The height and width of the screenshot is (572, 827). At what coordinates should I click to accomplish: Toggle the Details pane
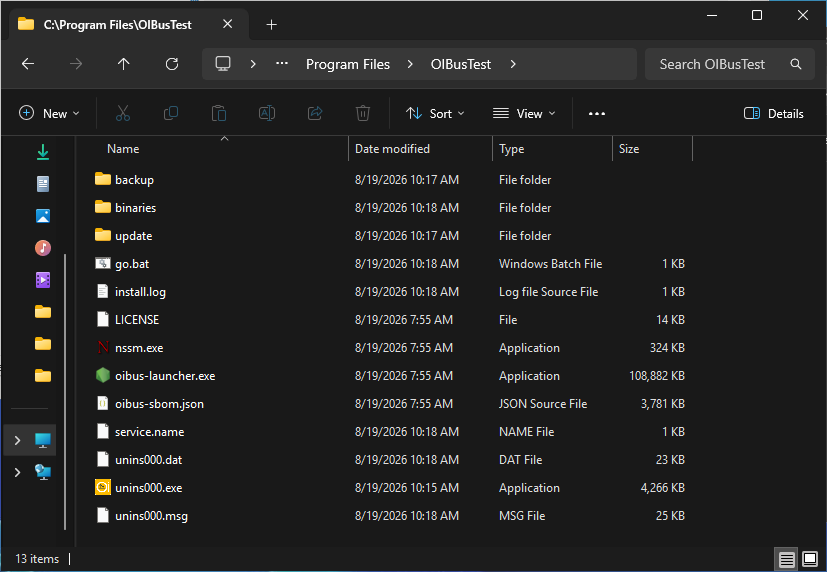[x=773, y=113]
